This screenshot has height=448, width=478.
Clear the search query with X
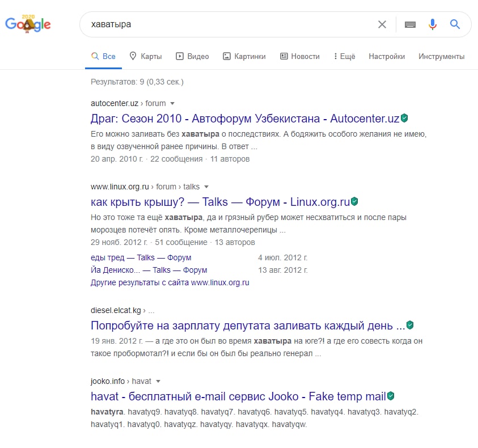pyautogui.click(x=382, y=24)
